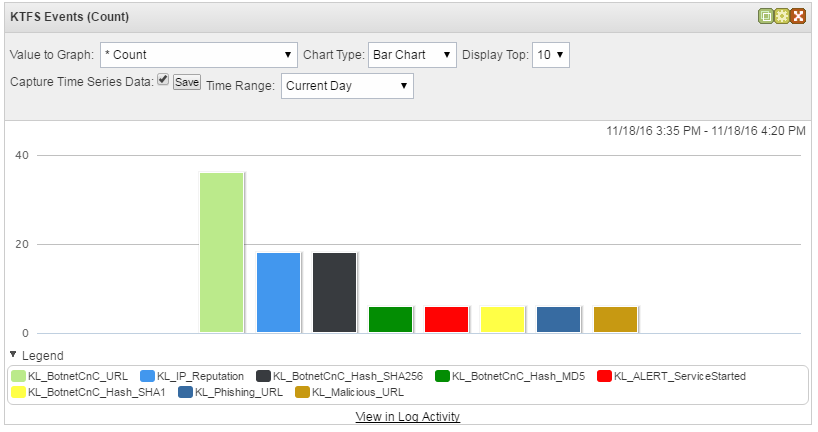Open the panel settings gear icon
This screenshot has height=432, width=818.
click(781, 16)
